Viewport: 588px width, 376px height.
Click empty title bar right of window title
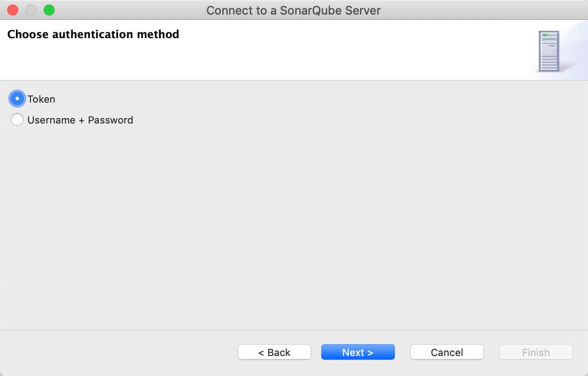[x=477, y=10]
